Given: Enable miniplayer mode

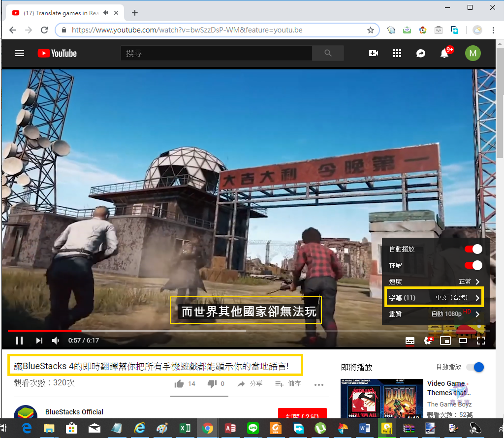Looking at the screenshot, I should coord(445,341).
